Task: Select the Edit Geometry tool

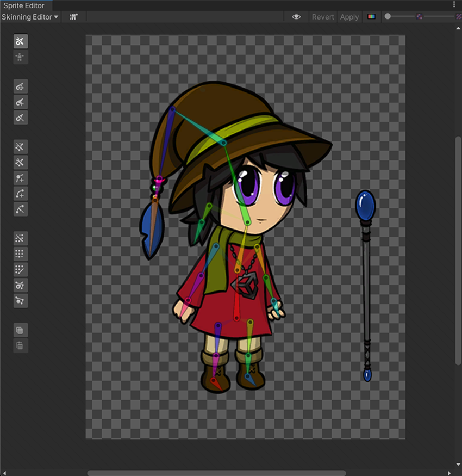Action: point(20,163)
